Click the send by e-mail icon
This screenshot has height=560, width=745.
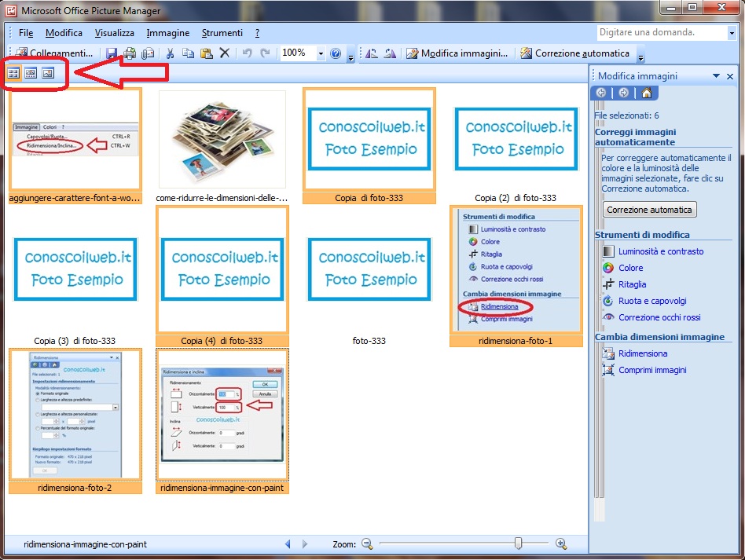coord(149,53)
